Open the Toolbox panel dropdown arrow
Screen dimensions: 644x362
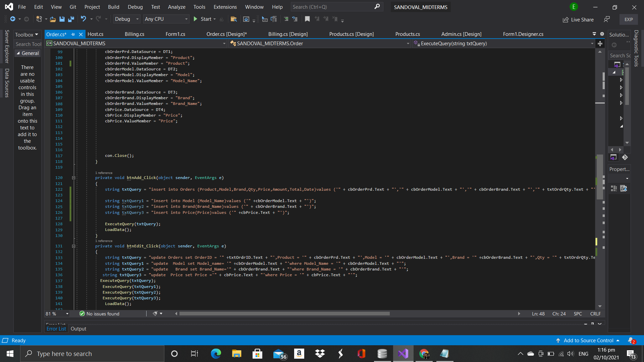pos(37,35)
